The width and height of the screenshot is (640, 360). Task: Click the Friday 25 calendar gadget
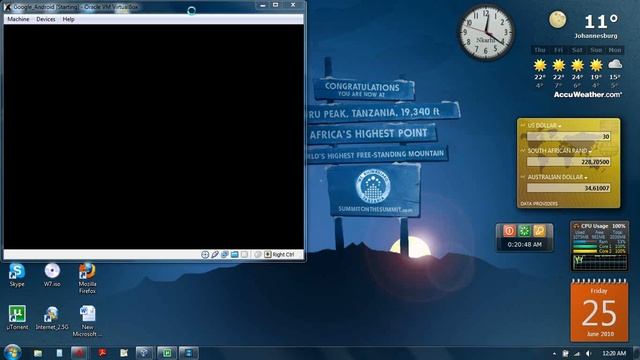coord(599,311)
